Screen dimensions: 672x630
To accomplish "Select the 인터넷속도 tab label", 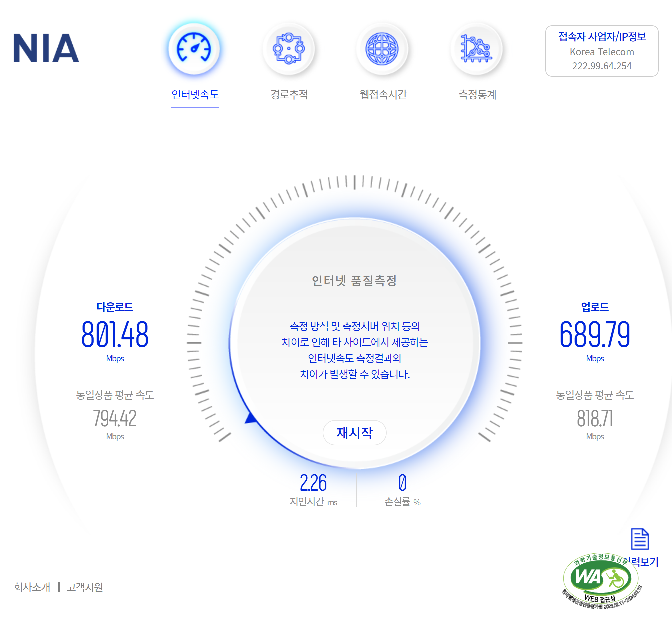I will pyautogui.click(x=195, y=94).
